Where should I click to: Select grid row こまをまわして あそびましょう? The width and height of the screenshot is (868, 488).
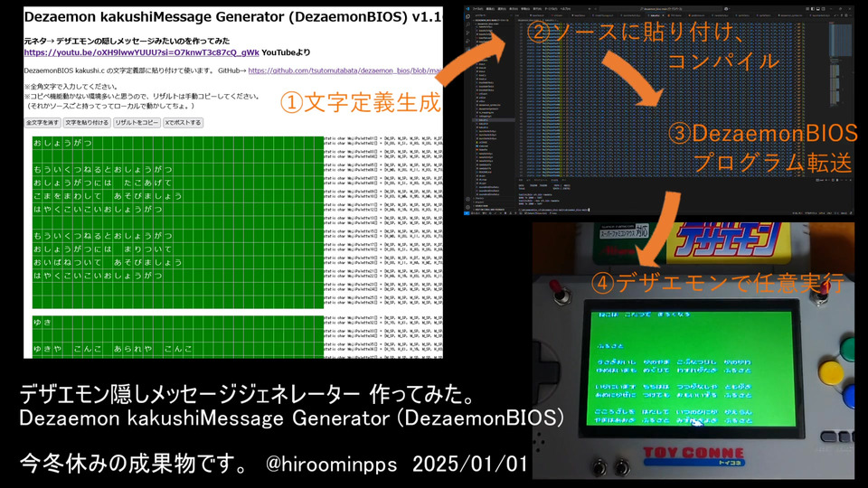click(x=178, y=196)
